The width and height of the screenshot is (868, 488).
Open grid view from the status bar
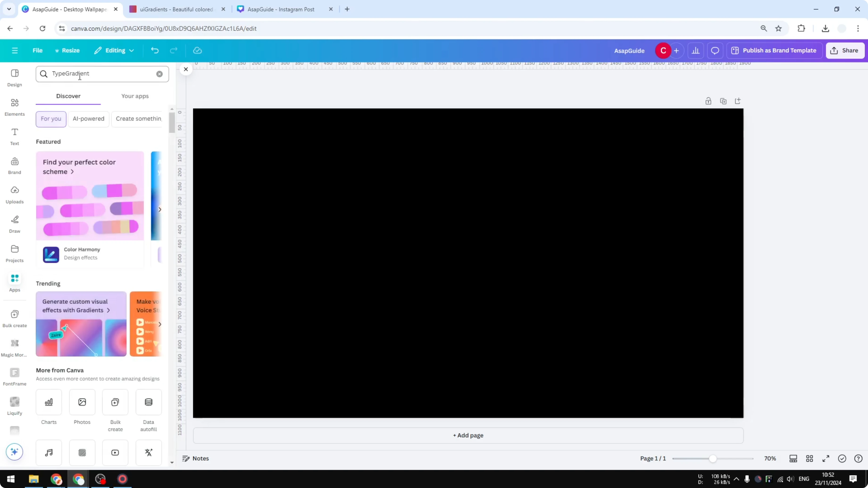point(810,458)
